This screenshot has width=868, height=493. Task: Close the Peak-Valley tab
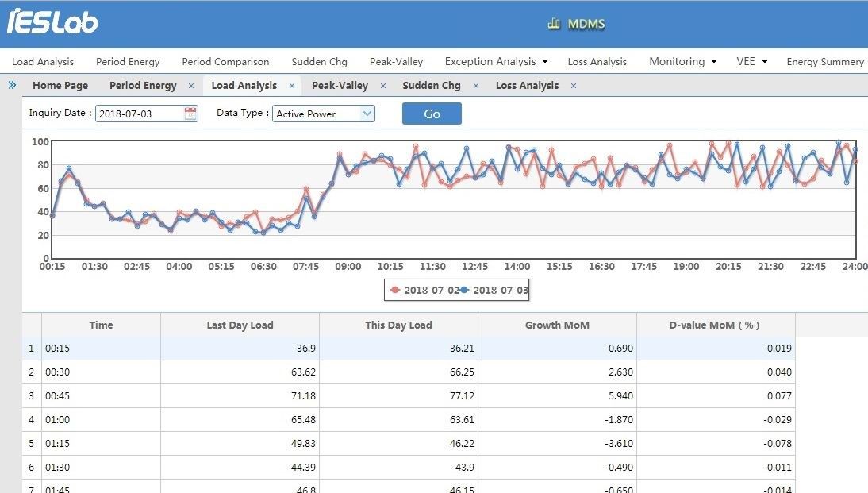click(x=383, y=86)
